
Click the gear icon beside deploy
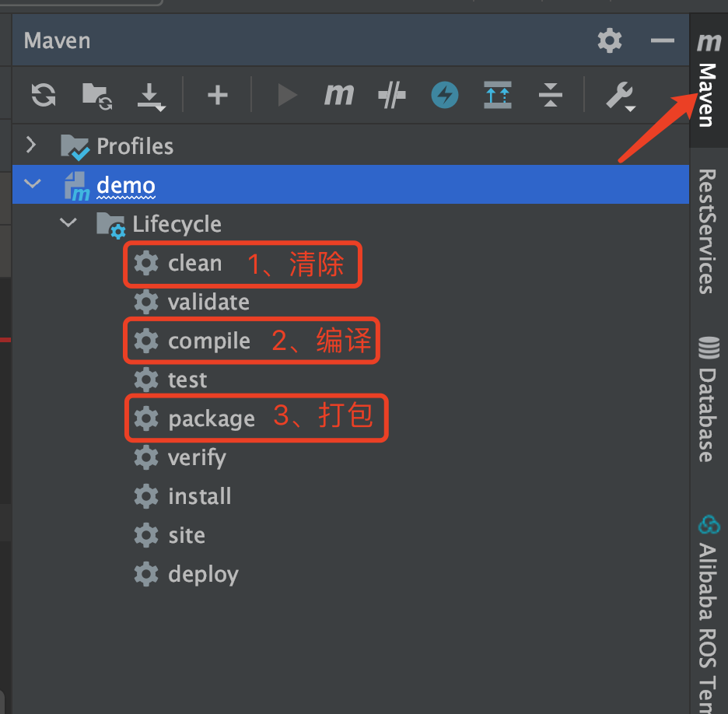146,574
